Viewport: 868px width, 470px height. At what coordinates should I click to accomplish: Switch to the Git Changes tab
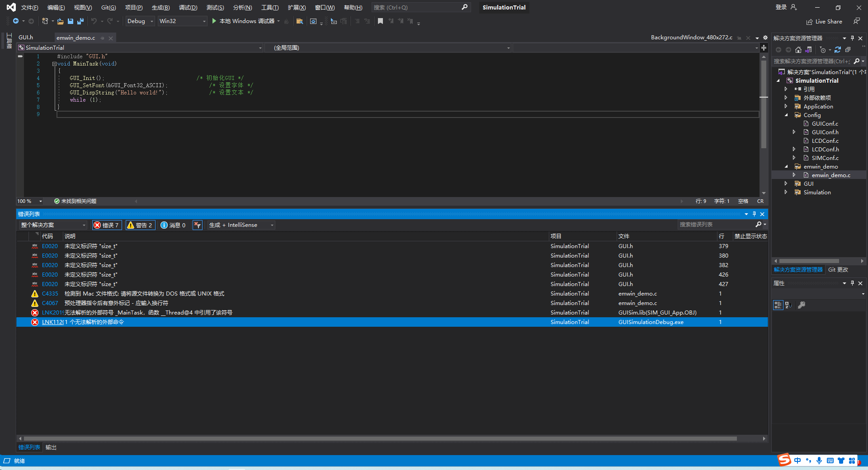[x=838, y=270]
